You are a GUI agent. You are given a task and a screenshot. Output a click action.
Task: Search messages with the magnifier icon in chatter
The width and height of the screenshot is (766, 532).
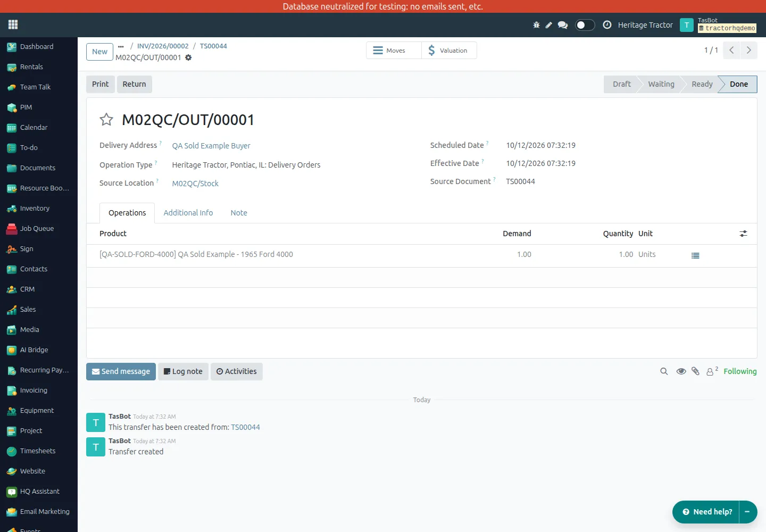(664, 371)
